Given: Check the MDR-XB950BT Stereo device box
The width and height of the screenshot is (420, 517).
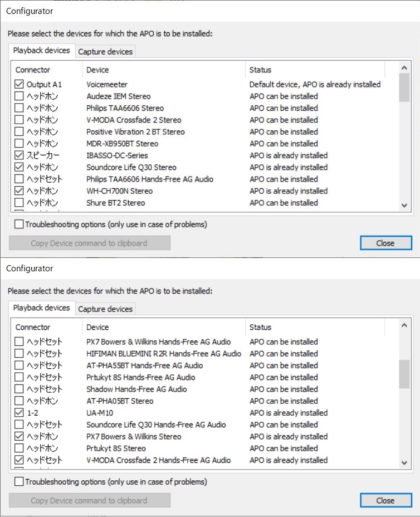Looking at the screenshot, I should [19, 144].
